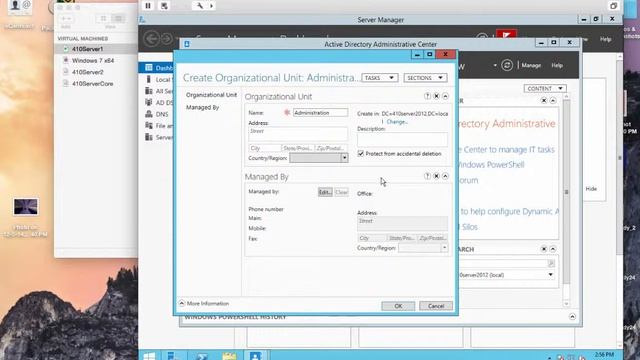
Task: Click Windows Start button on taskbar
Action: click(x=149, y=356)
